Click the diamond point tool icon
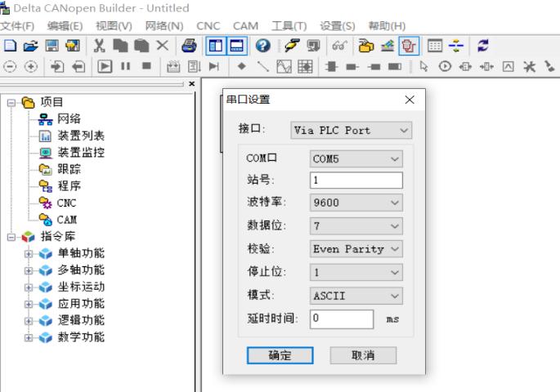The width and height of the screenshot is (560, 392). 242,66
